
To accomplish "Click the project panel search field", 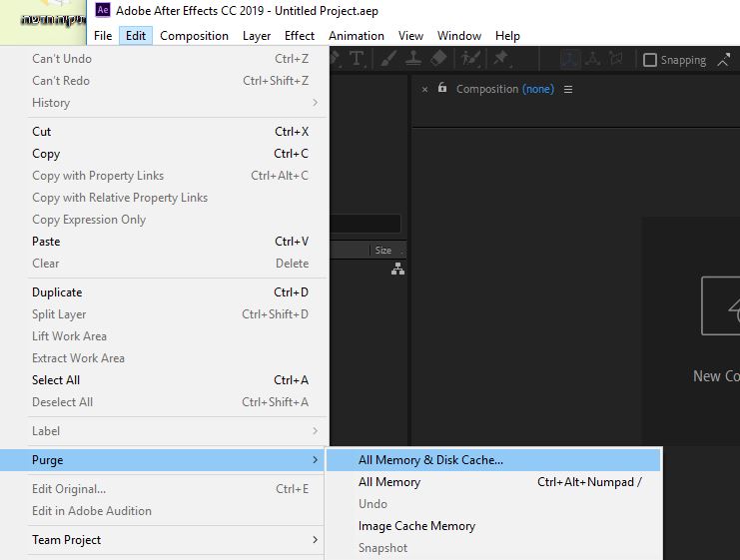I will point(366,224).
